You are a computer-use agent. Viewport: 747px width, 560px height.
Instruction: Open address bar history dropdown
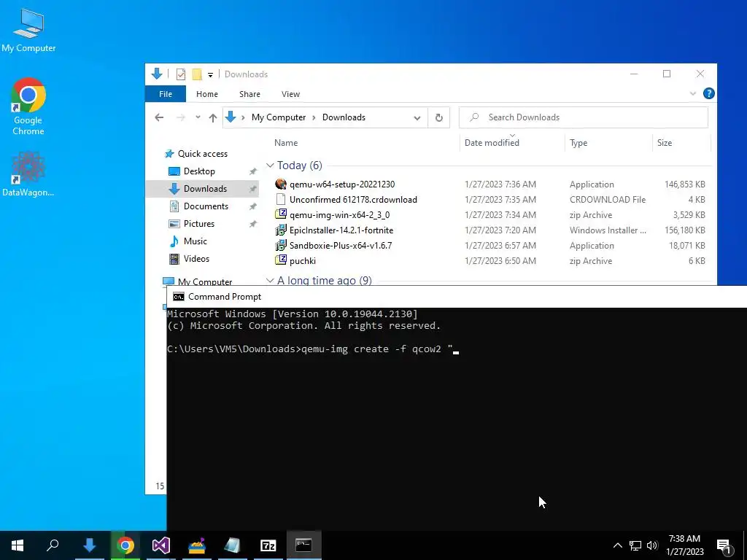pos(417,117)
